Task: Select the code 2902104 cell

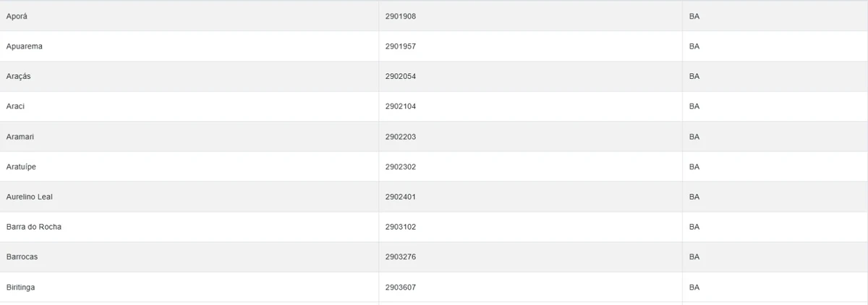Action: 401,106
